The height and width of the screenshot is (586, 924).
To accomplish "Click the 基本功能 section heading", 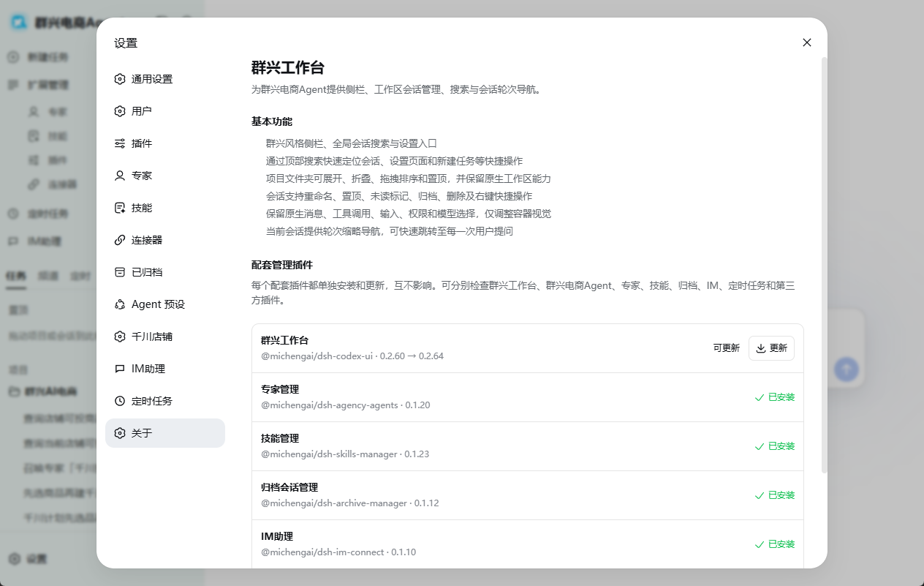I will 272,121.
